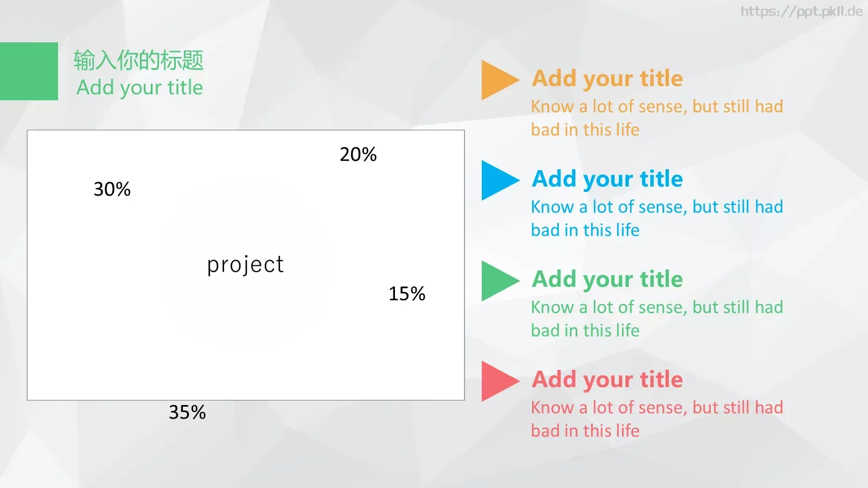Click the blue 'Add your title' heading
This screenshot has width=868, height=488.
pos(607,179)
